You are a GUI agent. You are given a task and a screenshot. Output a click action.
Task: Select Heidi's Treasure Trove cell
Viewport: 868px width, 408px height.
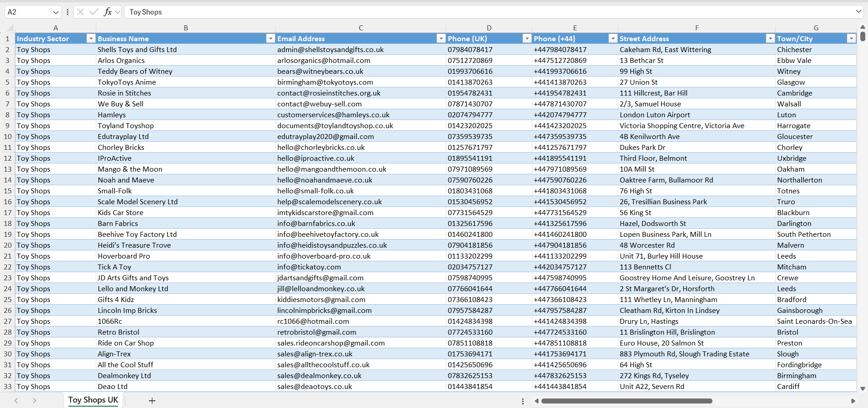pyautogui.click(x=186, y=245)
